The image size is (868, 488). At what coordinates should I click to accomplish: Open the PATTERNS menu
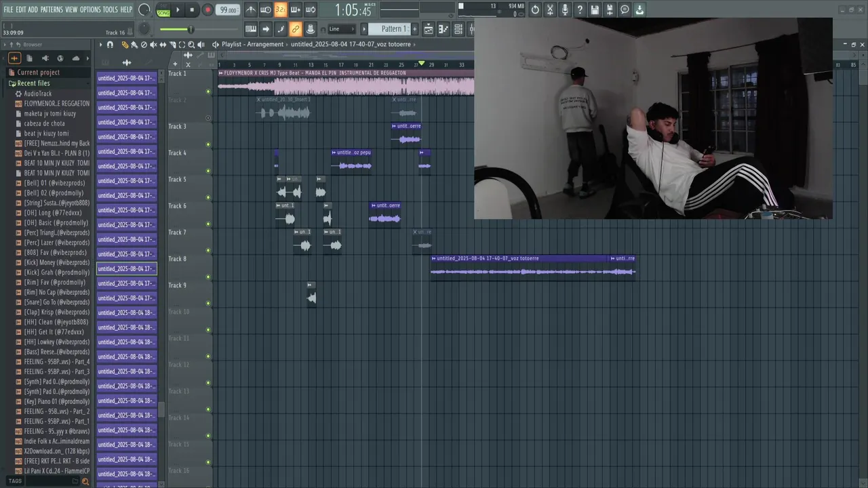52,9
